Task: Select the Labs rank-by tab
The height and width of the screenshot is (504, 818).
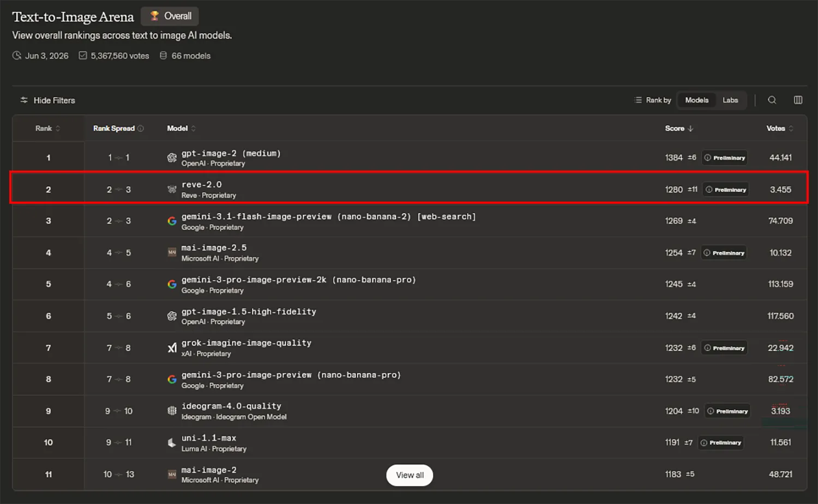Action: (730, 100)
